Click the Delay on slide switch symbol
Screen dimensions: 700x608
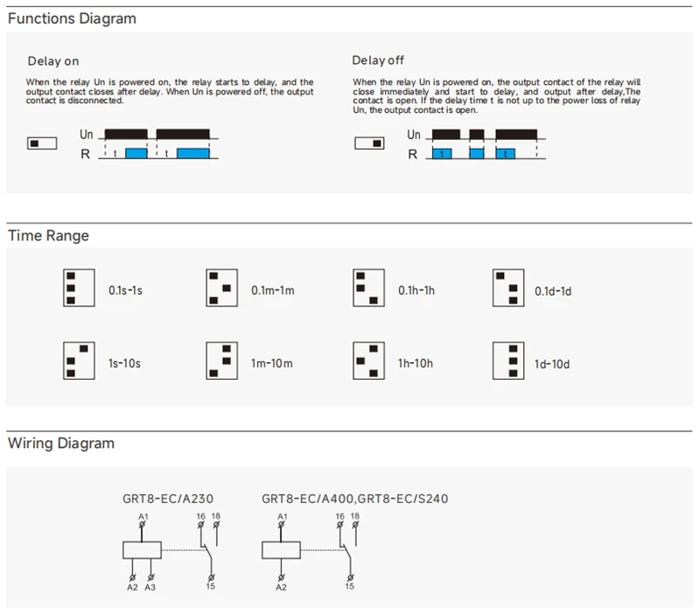point(42,143)
